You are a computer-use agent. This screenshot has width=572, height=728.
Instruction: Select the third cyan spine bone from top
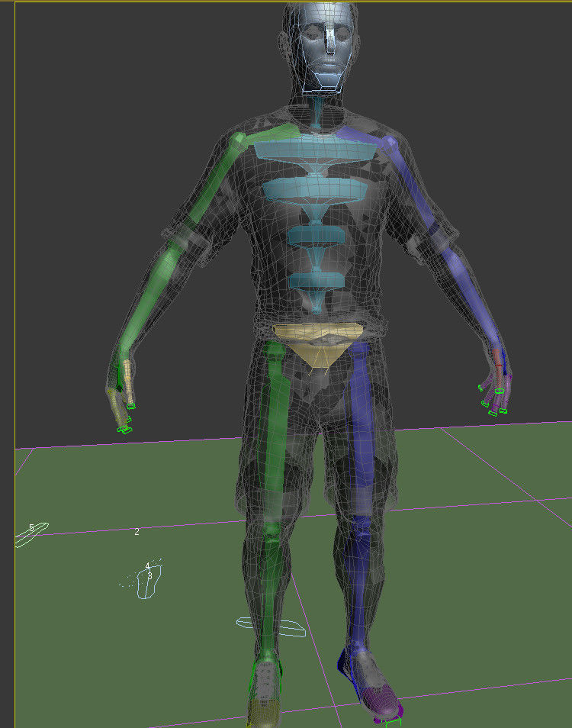(x=316, y=237)
